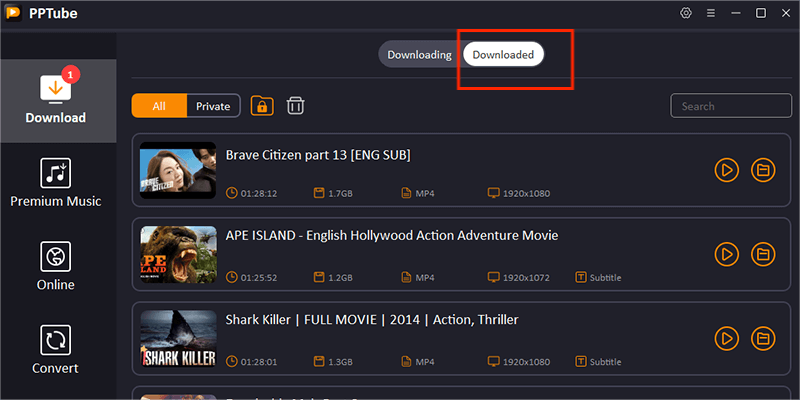Viewport: 800px width, 400px height.
Task: Filter to Private videos
Action: [x=213, y=106]
